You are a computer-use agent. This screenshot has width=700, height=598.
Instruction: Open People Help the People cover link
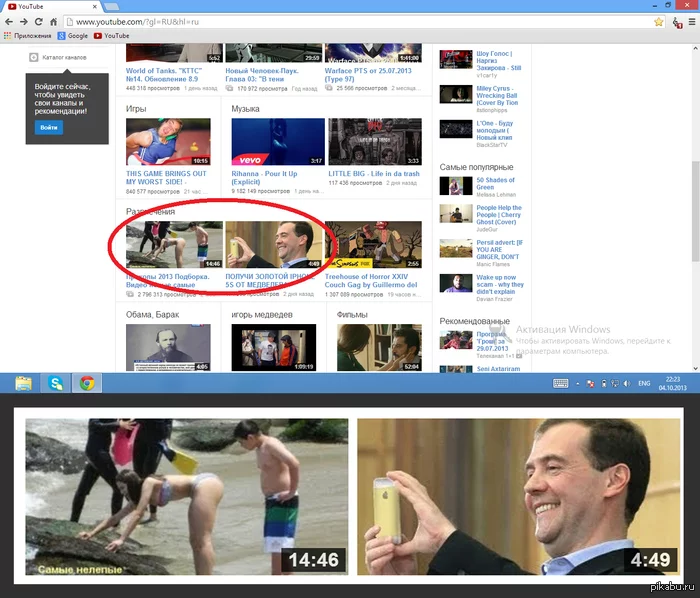tap(499, 215)
